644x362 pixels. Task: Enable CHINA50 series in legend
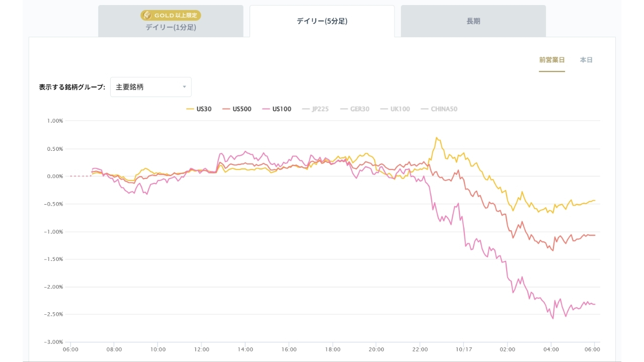439,109
